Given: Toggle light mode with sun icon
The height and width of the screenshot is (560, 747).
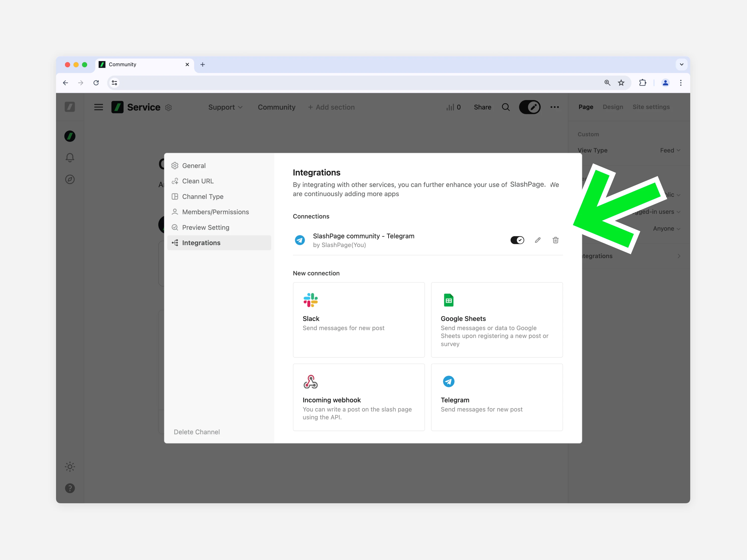Looking at the screenshot, I should click(70, 467).
